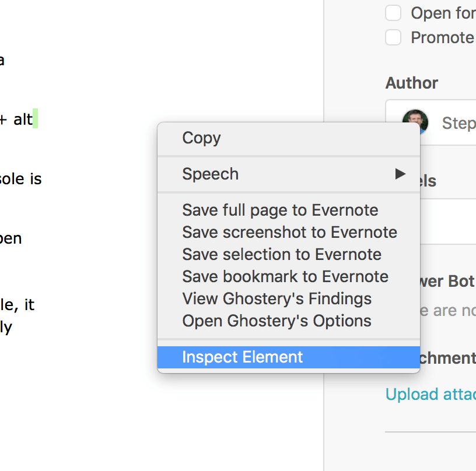Image resolution: width=476 pixels, height=471 pixels.
Task: Select Open Ghostery's Options
Action: (x=276, y=321)
